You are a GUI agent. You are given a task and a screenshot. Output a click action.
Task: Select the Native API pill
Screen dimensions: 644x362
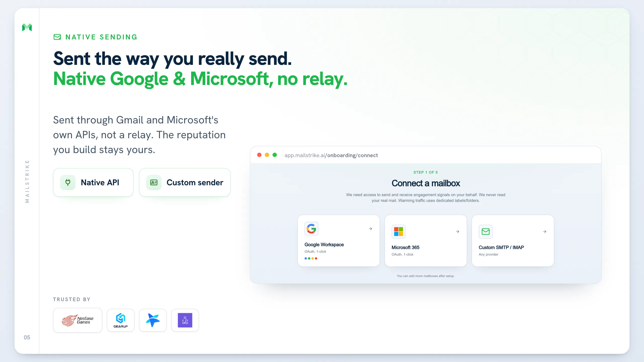point(93,183)
